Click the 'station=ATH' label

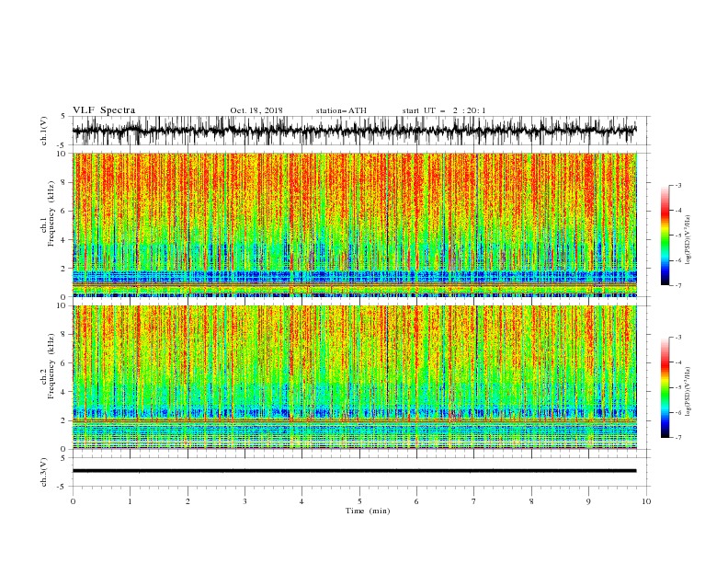(341, 110)
